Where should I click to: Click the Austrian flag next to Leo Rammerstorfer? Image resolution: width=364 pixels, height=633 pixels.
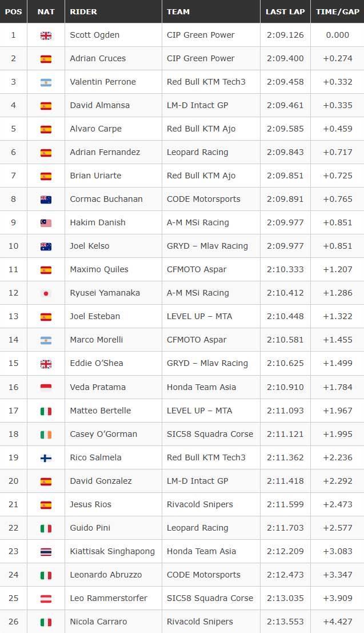point(46,599)
